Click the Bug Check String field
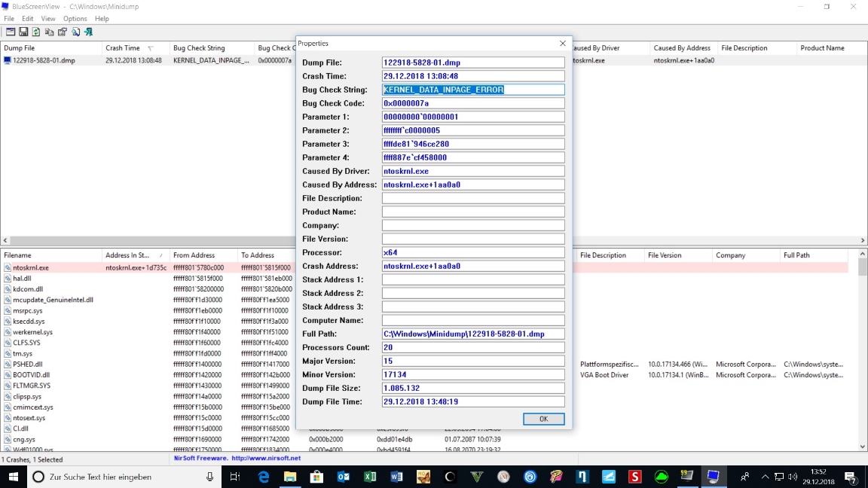Viewport: 868px width, 488px height. click(473, 90)
